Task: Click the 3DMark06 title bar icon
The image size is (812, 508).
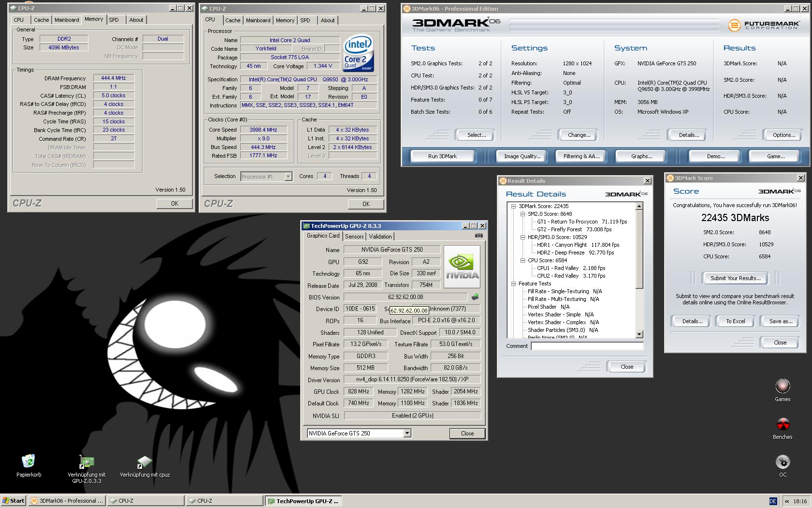Action: (406, 9)
